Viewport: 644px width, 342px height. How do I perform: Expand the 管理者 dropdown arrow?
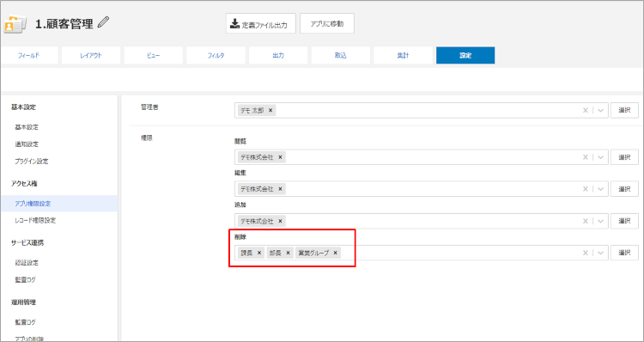click(x=600, y=111)
